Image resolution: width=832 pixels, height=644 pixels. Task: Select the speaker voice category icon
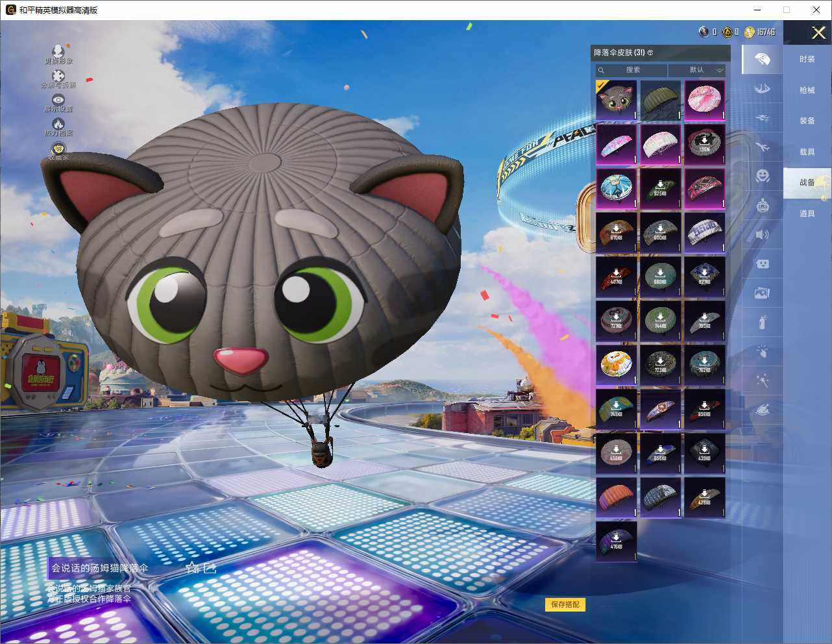point(763,234)
